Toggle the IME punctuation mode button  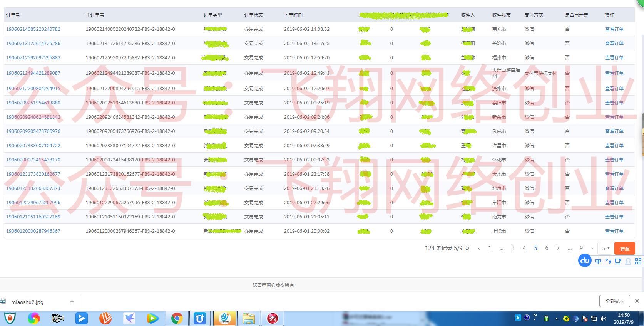pos(608,261)
